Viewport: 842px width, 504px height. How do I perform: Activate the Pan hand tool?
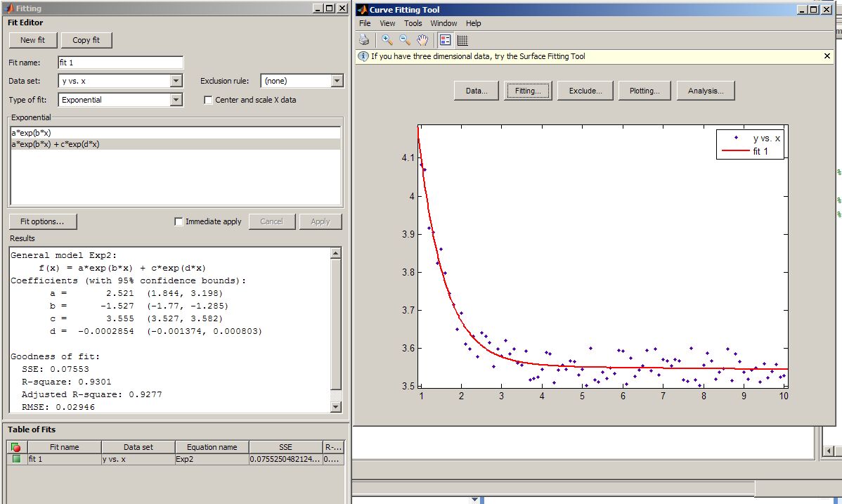click(x=422, y=40)
